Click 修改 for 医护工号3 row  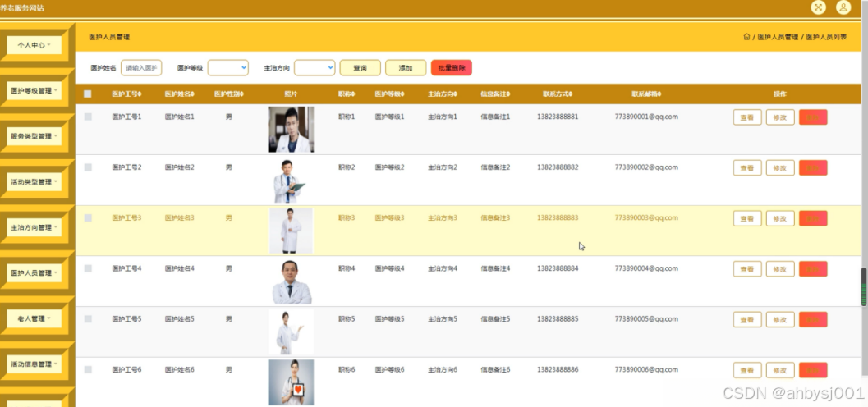point(780,218)
